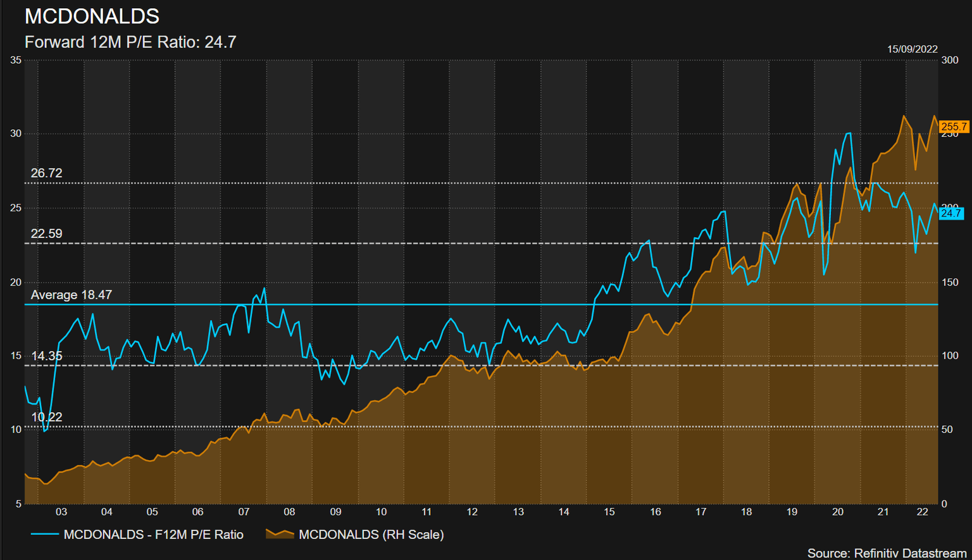Select left-axis P/E tick label 15
The image size is (972, 560).
tap(16, 356)
